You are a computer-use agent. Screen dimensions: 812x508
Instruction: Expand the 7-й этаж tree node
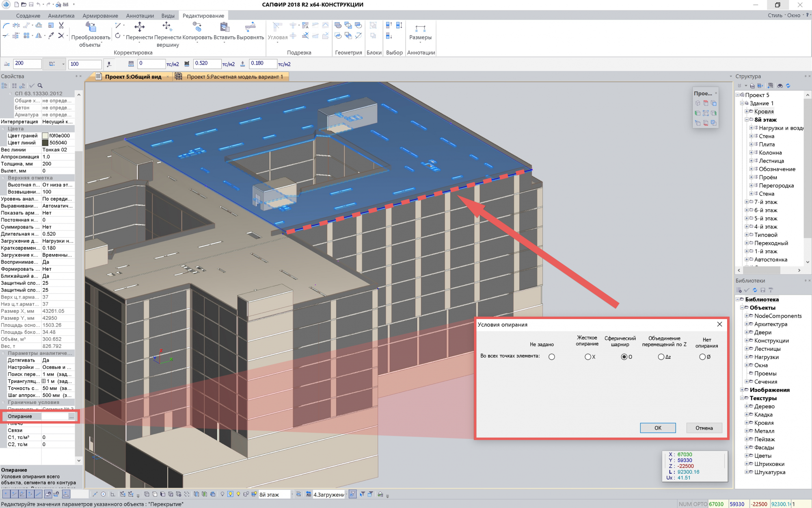[x=746, y=202]
